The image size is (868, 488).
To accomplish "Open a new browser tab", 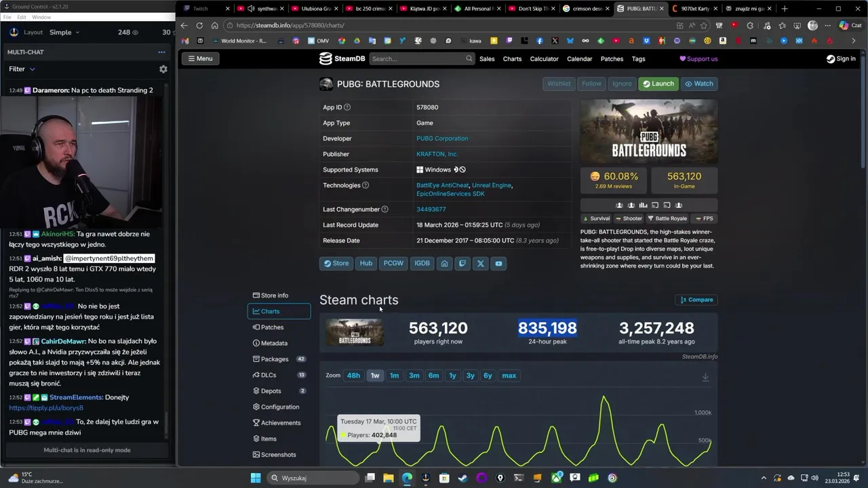I will coord(785,9).
